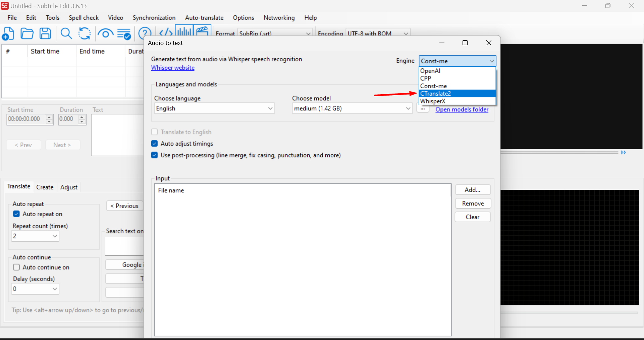
Task: Expand Delay seconds dropdown
Action: (35, 289)
